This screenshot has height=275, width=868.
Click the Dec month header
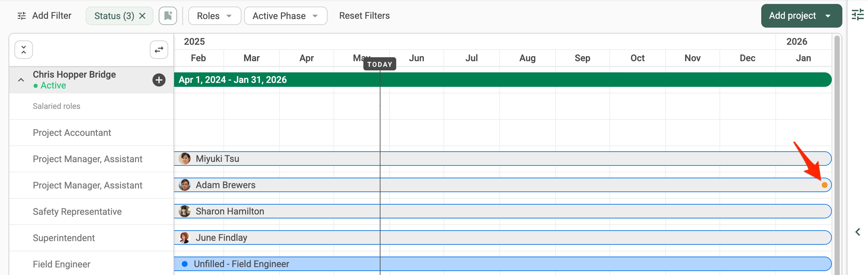point(747,58)
